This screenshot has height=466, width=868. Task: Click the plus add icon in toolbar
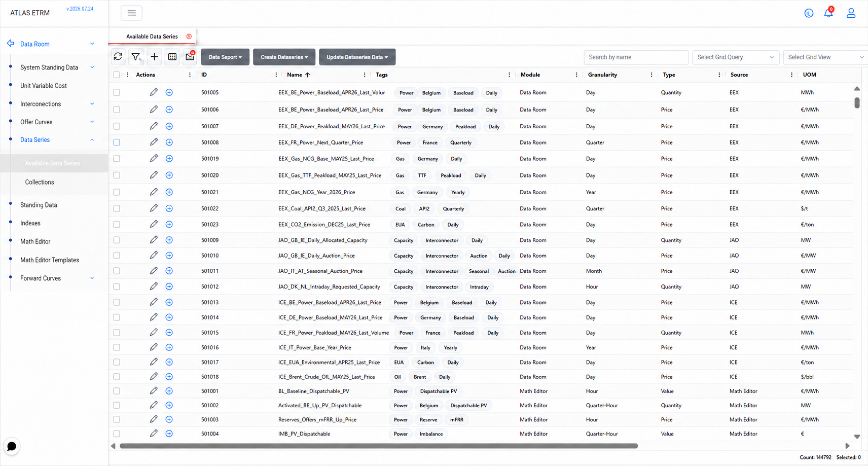click(x=154, y=57)
